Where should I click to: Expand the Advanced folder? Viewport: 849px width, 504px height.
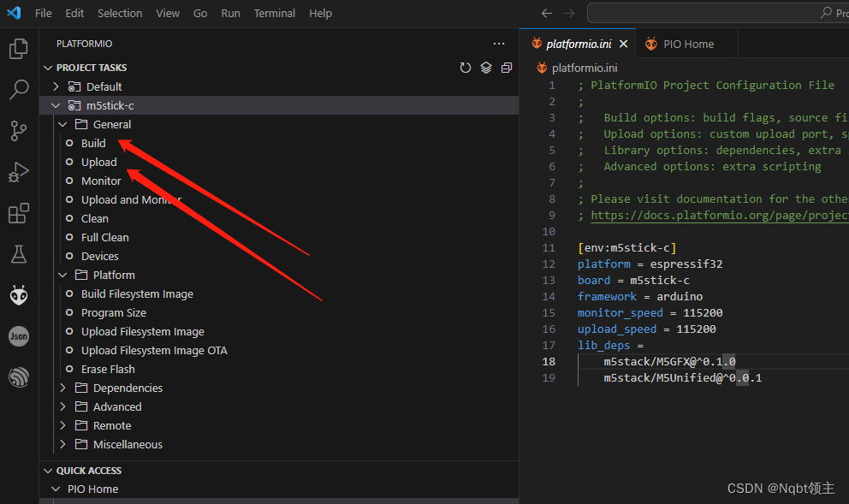pyautogui.click(x=62, y=407)
